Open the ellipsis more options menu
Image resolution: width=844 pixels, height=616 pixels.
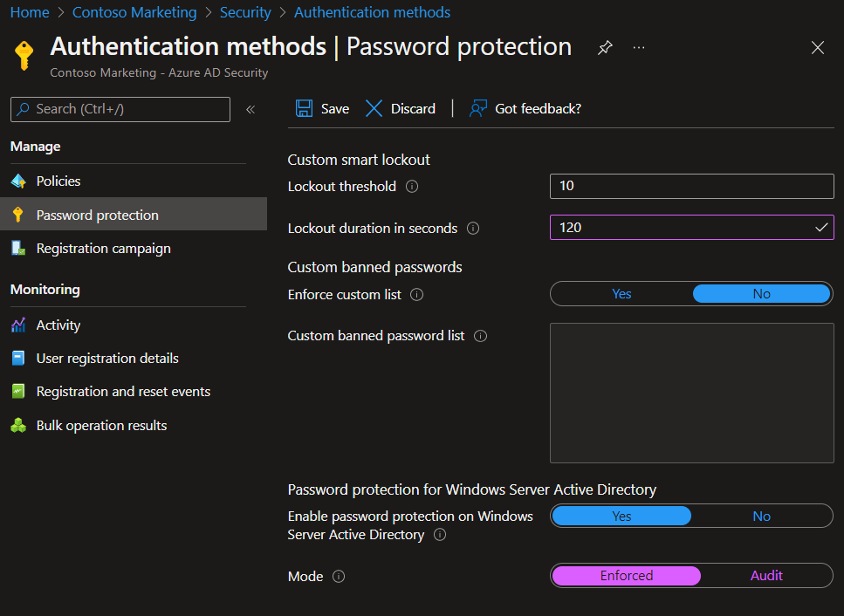click(x=639, y=48)
